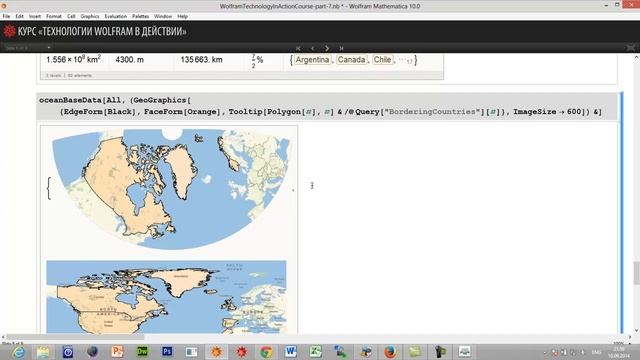Click the Canada entity in the list

coord(351,60)
